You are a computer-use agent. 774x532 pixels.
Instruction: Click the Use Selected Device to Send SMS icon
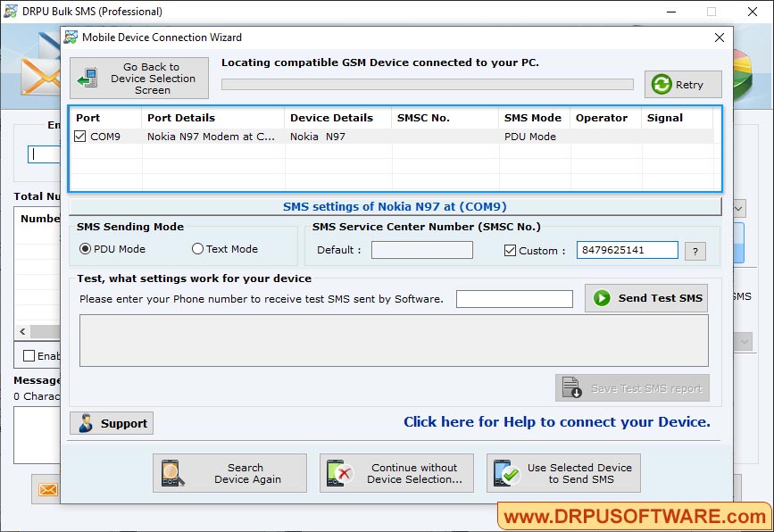(x=504, y=473)
